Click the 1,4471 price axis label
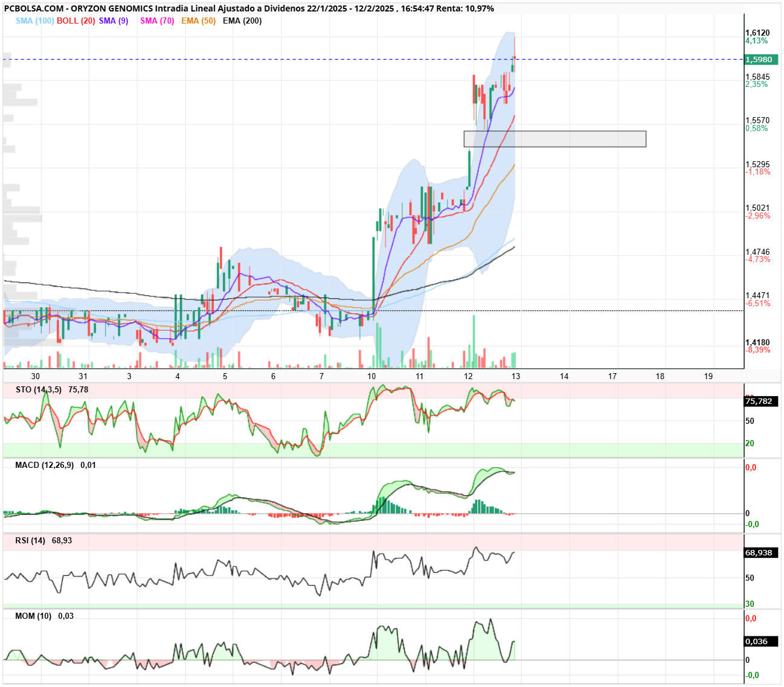Viewport: 784px width, 687px height. 757,296
